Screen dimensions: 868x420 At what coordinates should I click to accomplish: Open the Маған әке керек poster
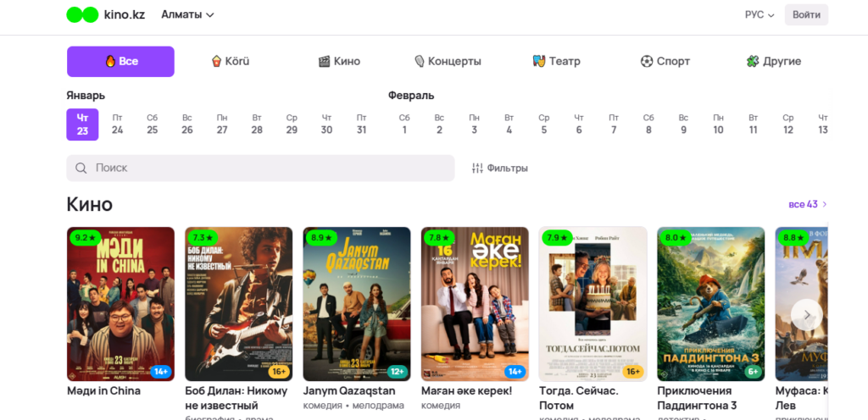[475, 304]
